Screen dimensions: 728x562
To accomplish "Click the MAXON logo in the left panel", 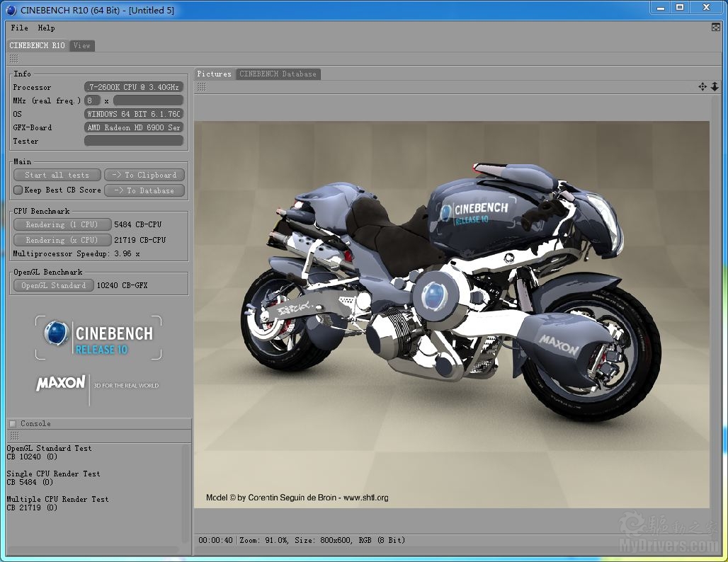I will click(61, 384).
